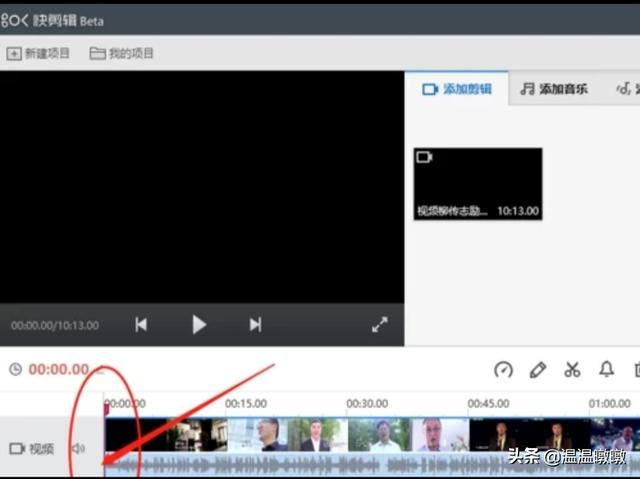Click the 00:30.00 mark on timeline ruler

pyautogui.click(x=367, y=404)
